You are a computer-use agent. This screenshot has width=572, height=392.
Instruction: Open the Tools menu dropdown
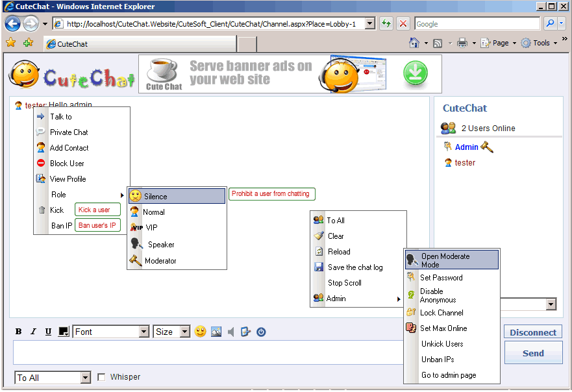[540, 43]
